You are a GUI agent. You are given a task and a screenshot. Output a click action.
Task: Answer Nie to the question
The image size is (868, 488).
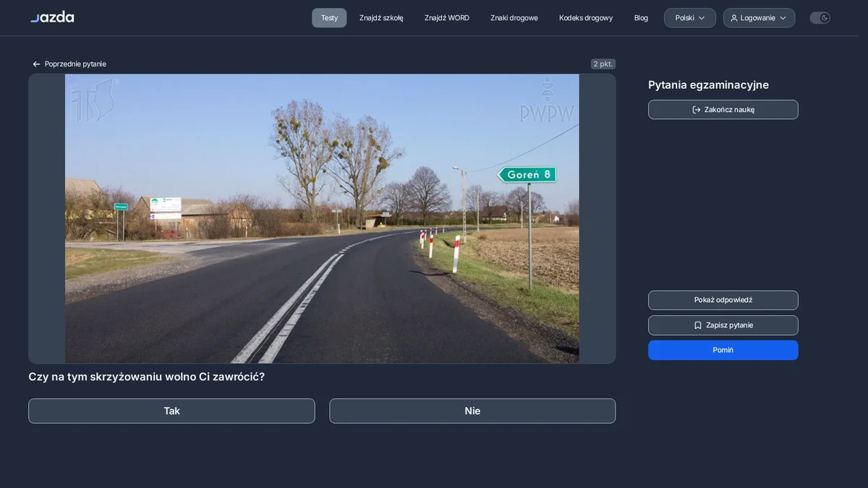472,411
